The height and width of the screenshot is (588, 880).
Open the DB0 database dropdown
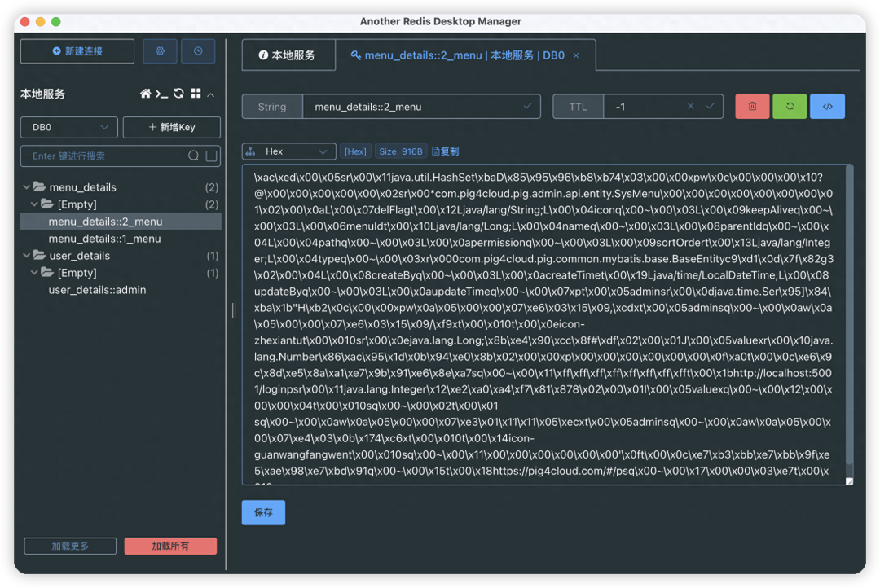[x=69, y=127]
